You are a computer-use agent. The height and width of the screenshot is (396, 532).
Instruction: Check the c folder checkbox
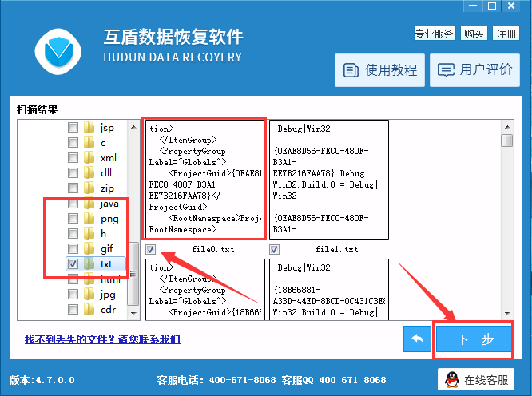click(x=73, y=142)
